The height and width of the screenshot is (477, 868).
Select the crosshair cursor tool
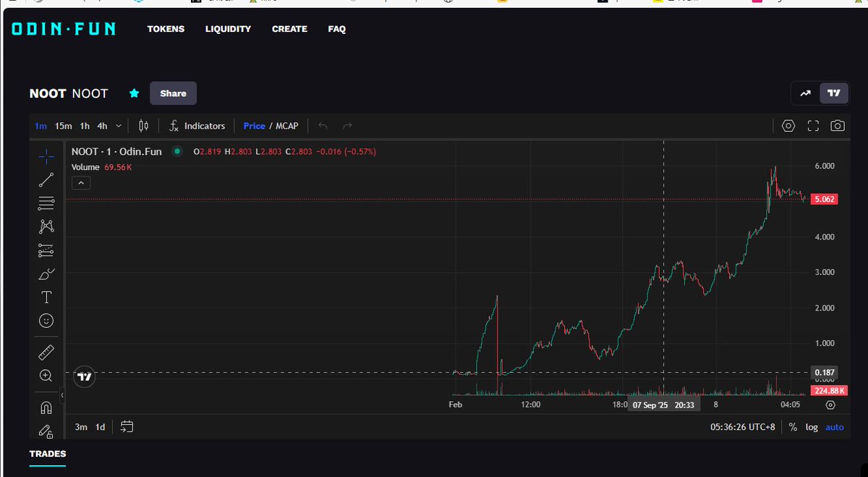click(46, 156)
